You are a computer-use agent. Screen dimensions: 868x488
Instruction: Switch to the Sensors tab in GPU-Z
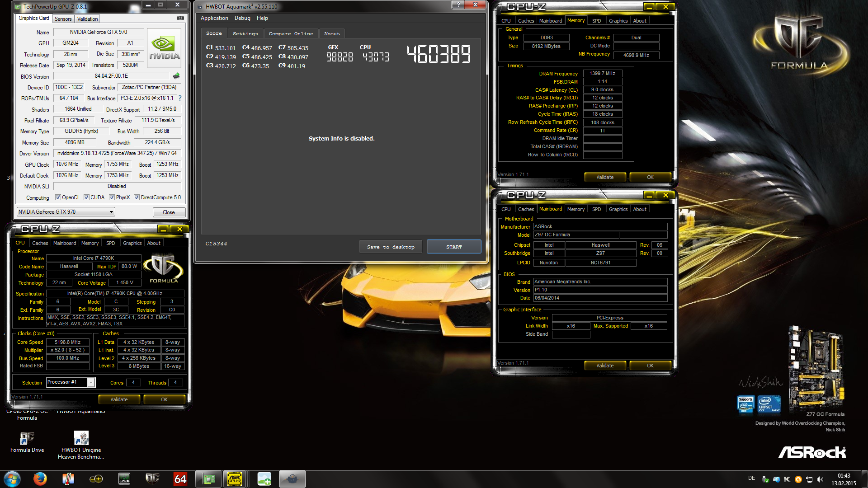coord(63,19)
